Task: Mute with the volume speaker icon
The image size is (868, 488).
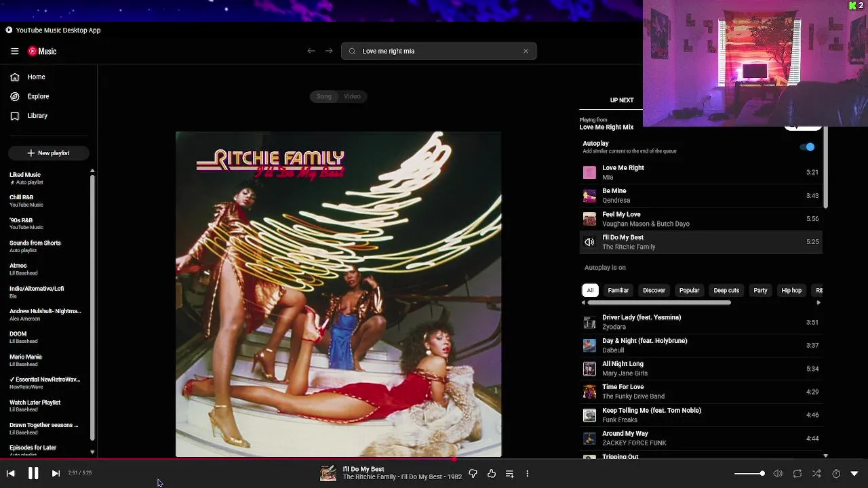Action: coord(778,474)
